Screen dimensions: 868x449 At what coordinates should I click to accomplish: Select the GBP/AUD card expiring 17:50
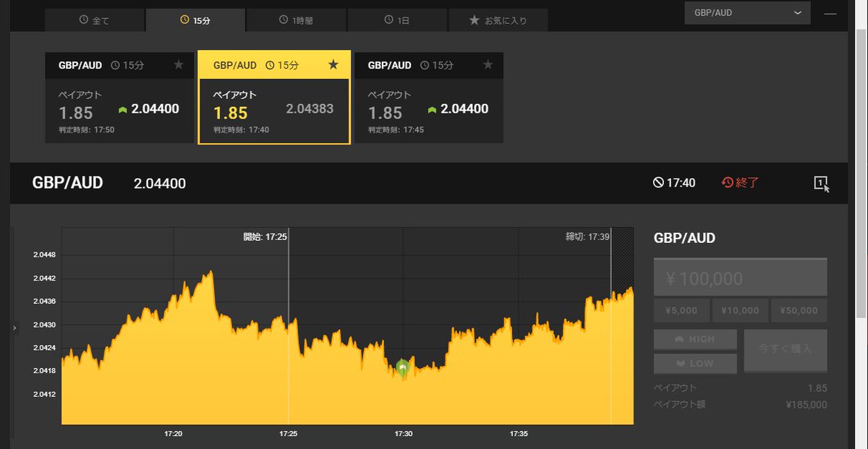click(119, 97)
